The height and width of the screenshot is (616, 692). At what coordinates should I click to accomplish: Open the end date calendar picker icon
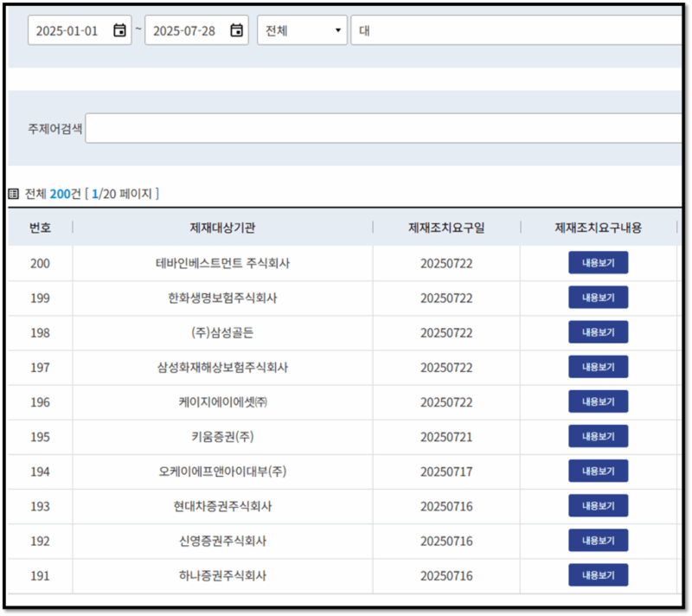[236, 30]
